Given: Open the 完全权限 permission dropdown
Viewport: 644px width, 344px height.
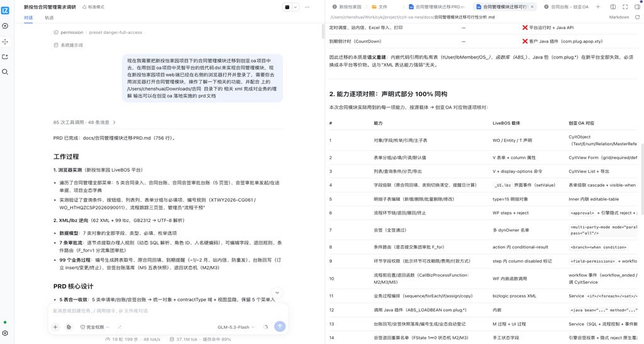Looking at the screenshot, I should click(x=95, y=327).
